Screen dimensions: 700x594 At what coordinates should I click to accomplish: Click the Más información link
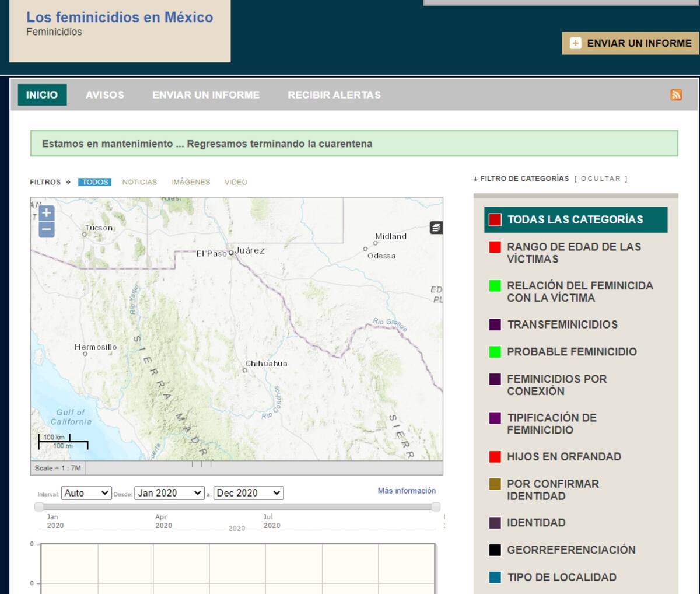point(407,491)
